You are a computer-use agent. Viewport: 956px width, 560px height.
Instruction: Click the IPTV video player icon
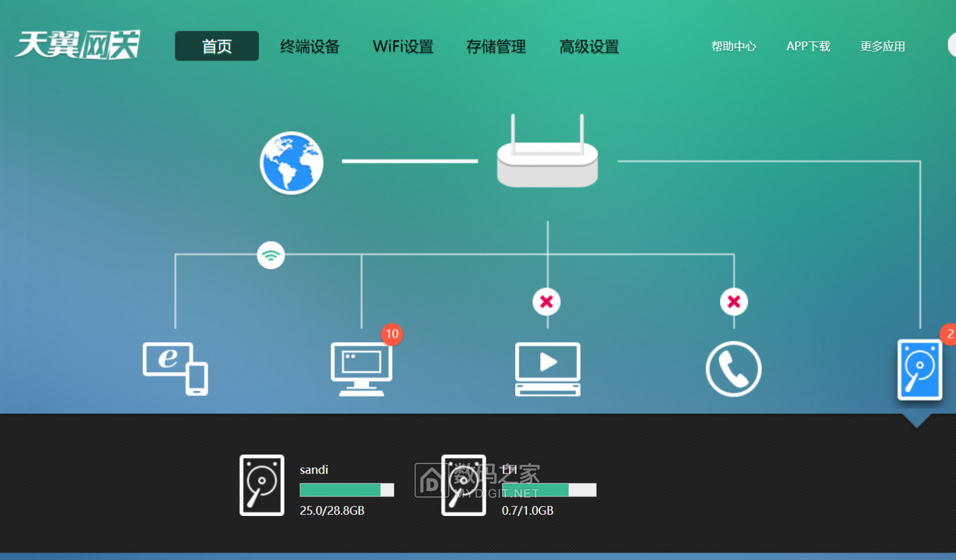click(547, 369)
